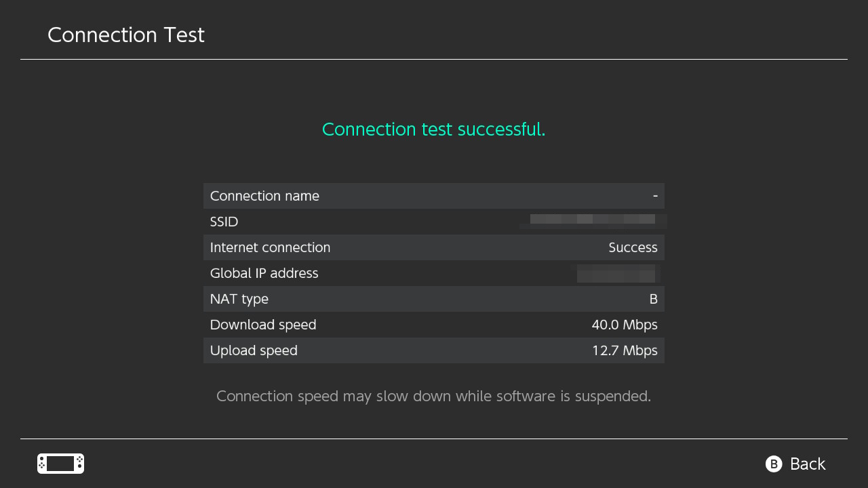This screenshot has width=868, height=488.
Task: Select the SSID label
Action: pos(224,222)
